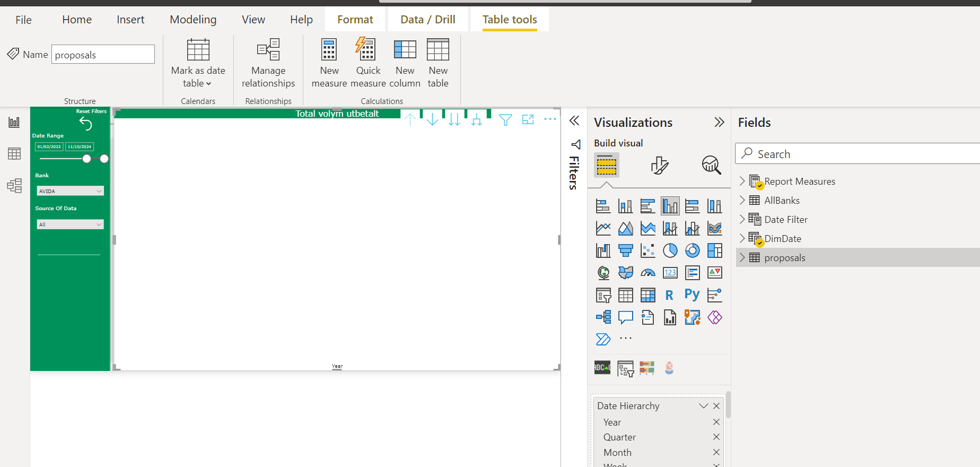The width and height of the screenshot is (980, 467).
Task: Select the pie chart visualization
Action: pos(670,250)
